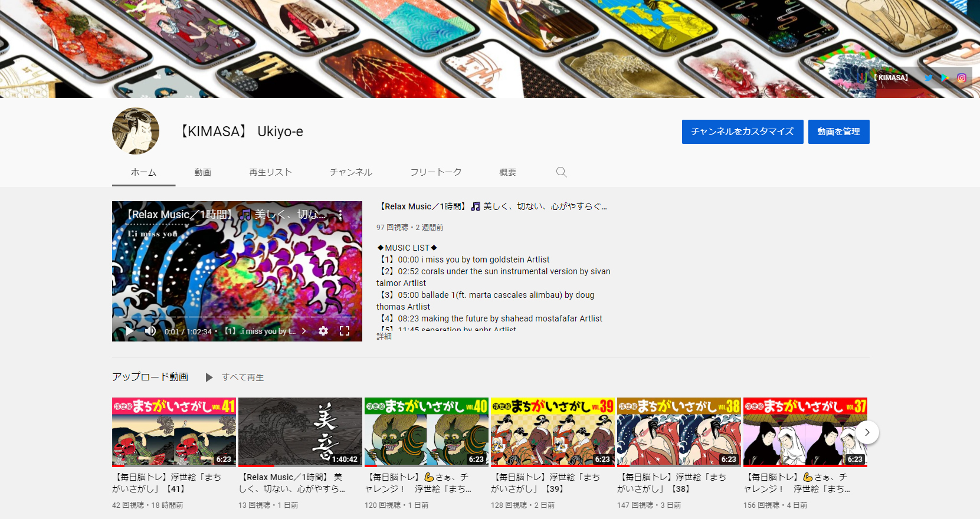Click the チャンネルをカスタマイズ button

click(742, 132)
